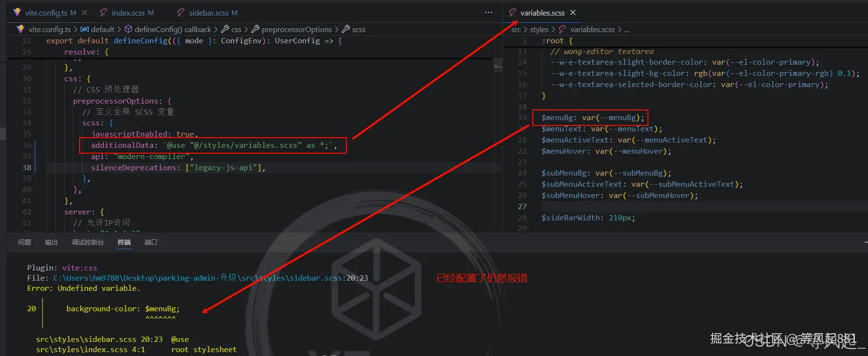
Task: Switch to the vite.config.ts tab
Action: click(x=46, y=13)
